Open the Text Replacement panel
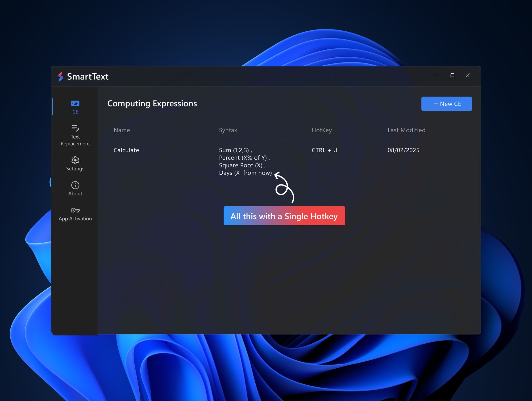 75,135
